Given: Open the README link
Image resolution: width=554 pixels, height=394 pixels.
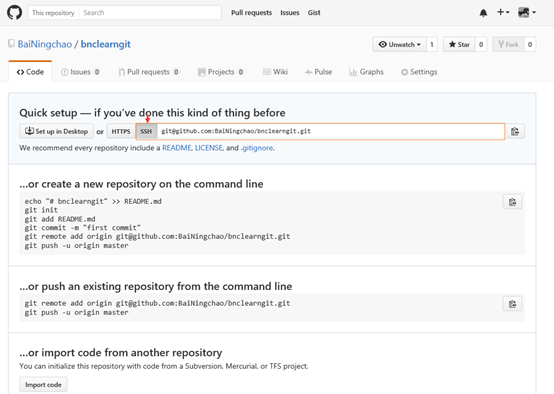Looking at the screenshot, I should click(x=177, y=148).
